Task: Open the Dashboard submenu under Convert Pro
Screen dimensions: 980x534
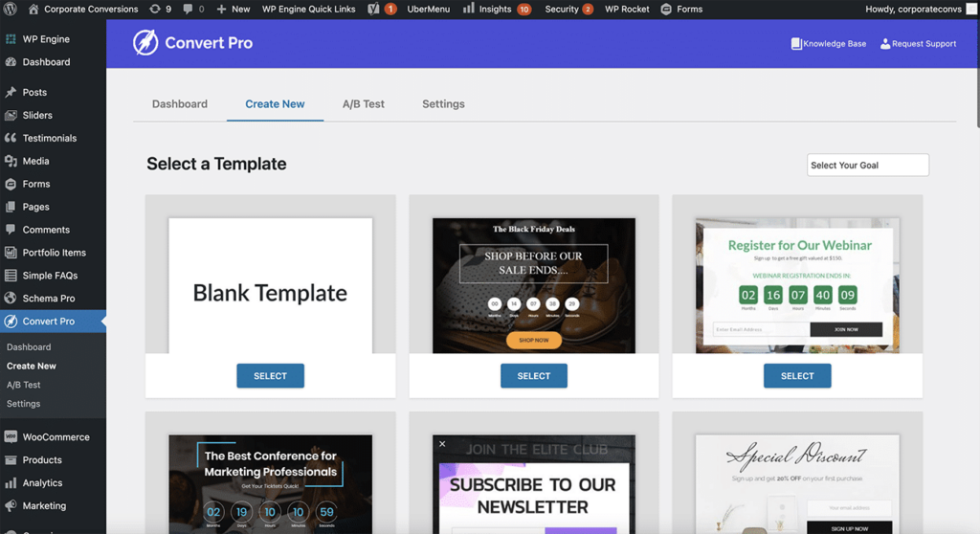Action: coord(29,347)
